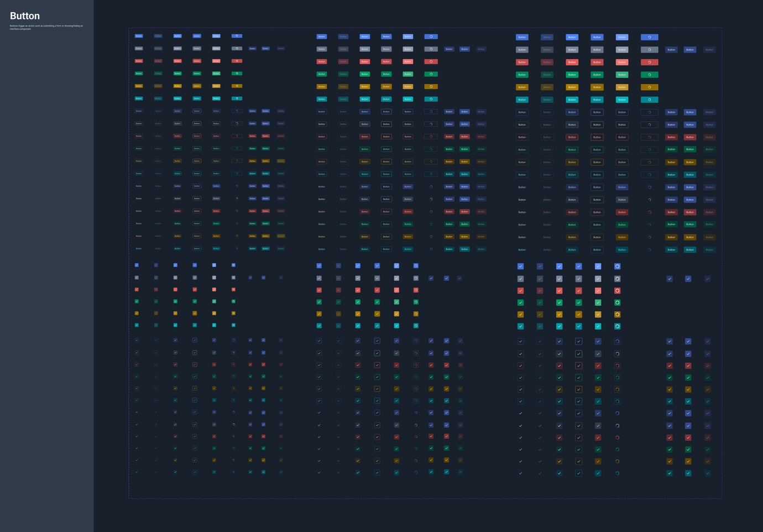763x532 pixels.
Task: Click the "Button" page heading
Action: (25, 16)
